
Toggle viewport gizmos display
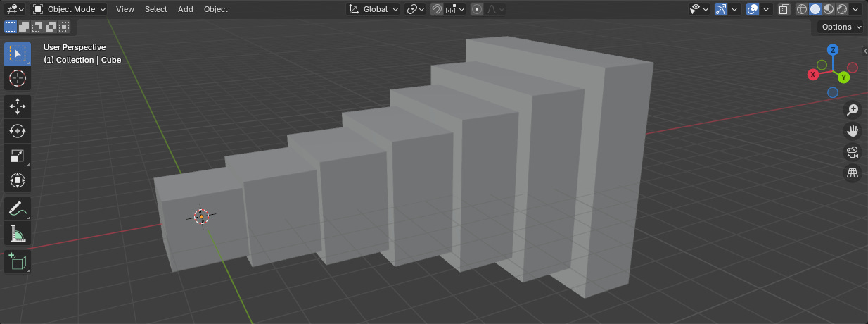coord(720,9)
